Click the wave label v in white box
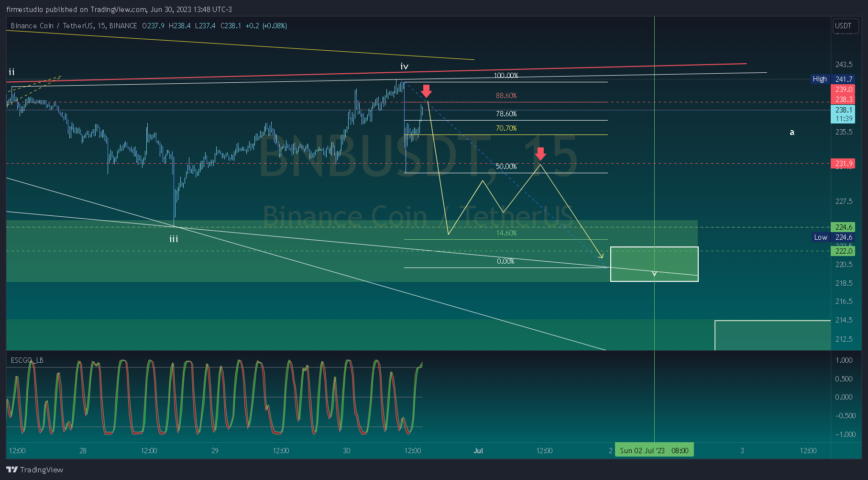 tap(654, 274)
